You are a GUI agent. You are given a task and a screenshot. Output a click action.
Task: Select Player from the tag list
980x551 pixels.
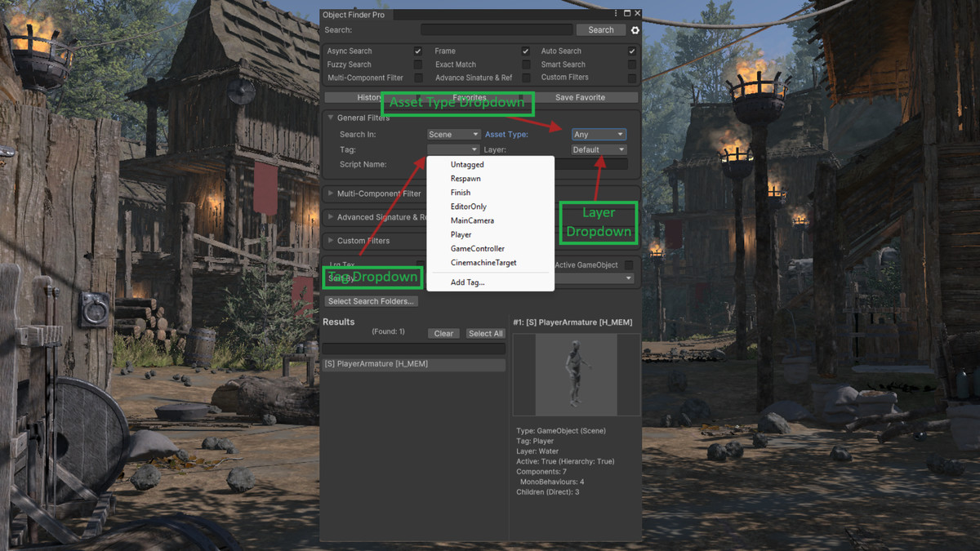coord(461,234)
